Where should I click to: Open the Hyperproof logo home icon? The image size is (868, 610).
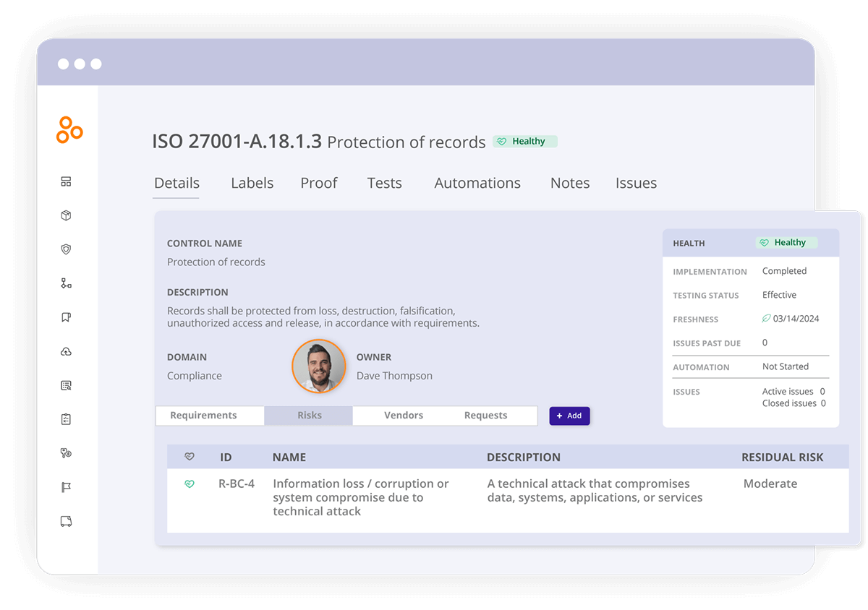click(x=69, y=130)
